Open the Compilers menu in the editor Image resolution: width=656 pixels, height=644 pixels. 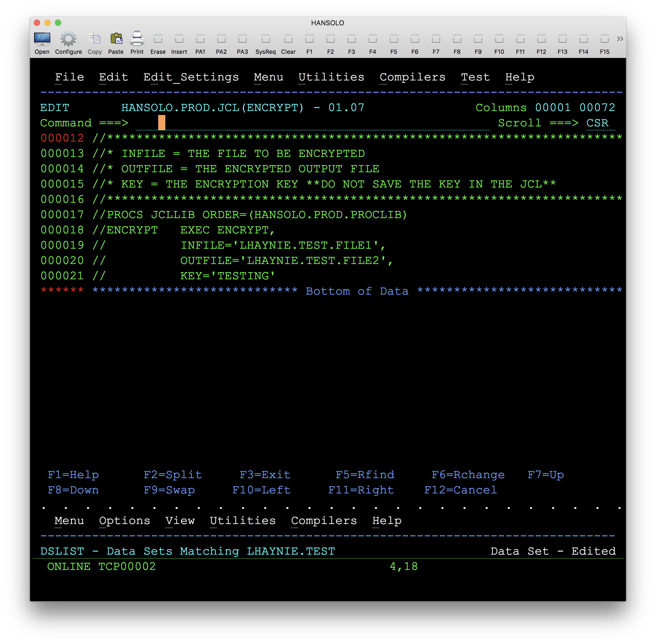[x=412, y=77]
